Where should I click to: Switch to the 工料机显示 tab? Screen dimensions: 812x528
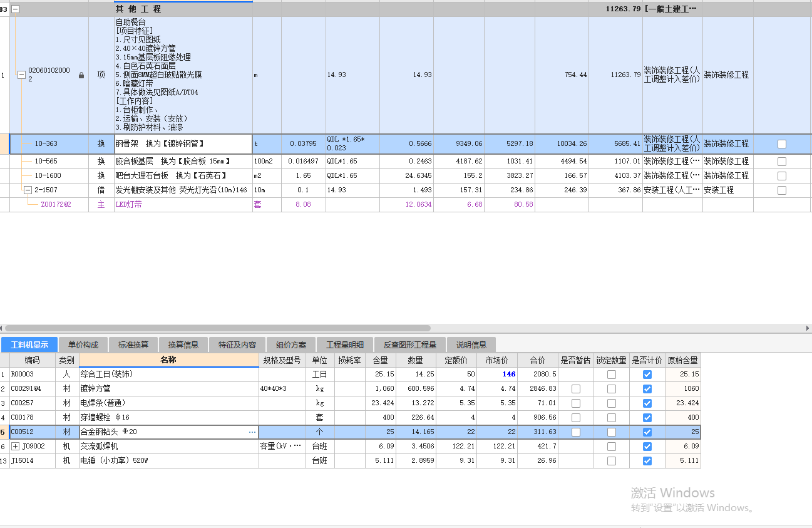tap(29, 345)
